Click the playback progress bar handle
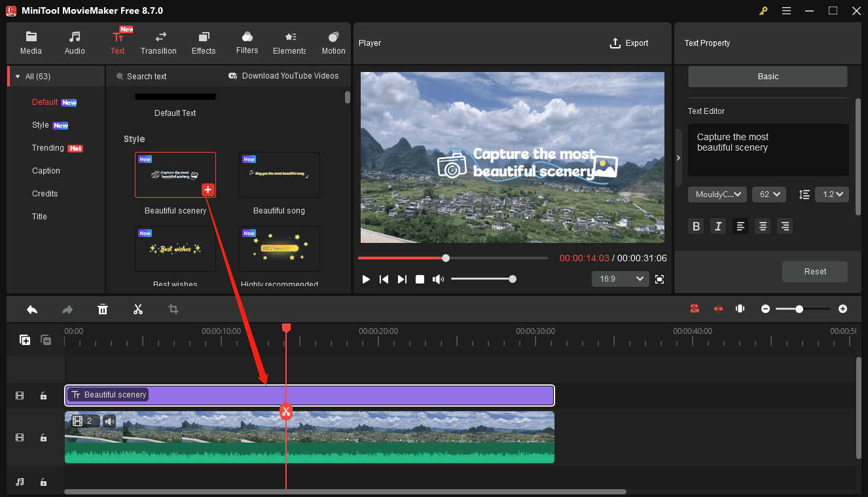 pyautogui.click(x=446, y=258)
